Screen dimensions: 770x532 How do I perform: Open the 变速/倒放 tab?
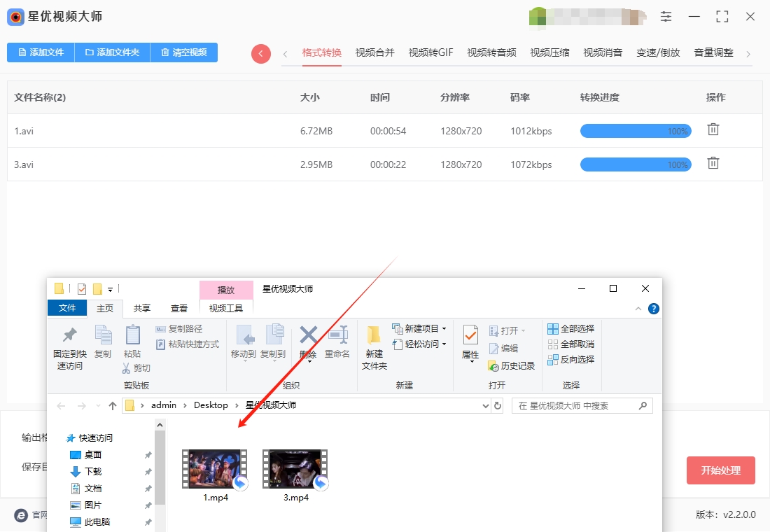click(658, 52)
